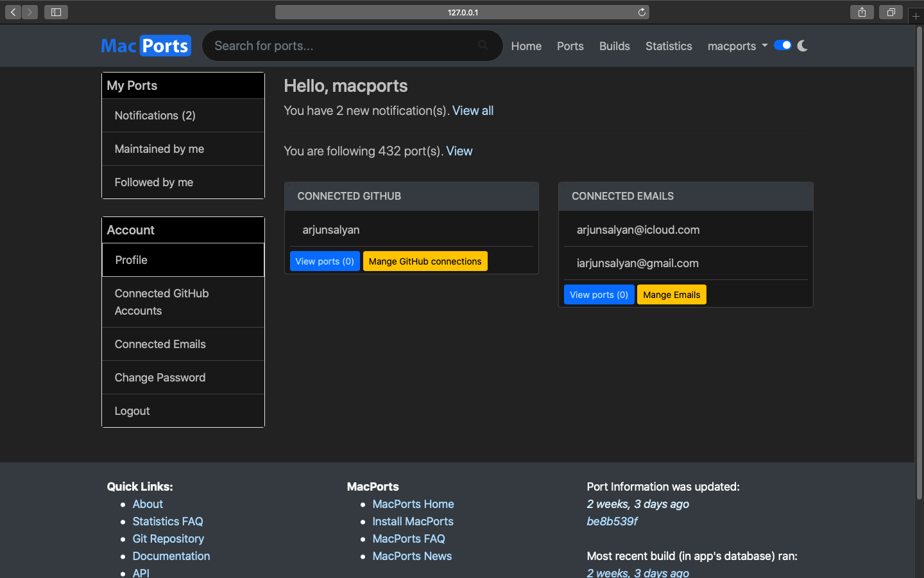924x578 pixels.
Task: Click commit hash be8b539f link
Action: click(612, 521)
